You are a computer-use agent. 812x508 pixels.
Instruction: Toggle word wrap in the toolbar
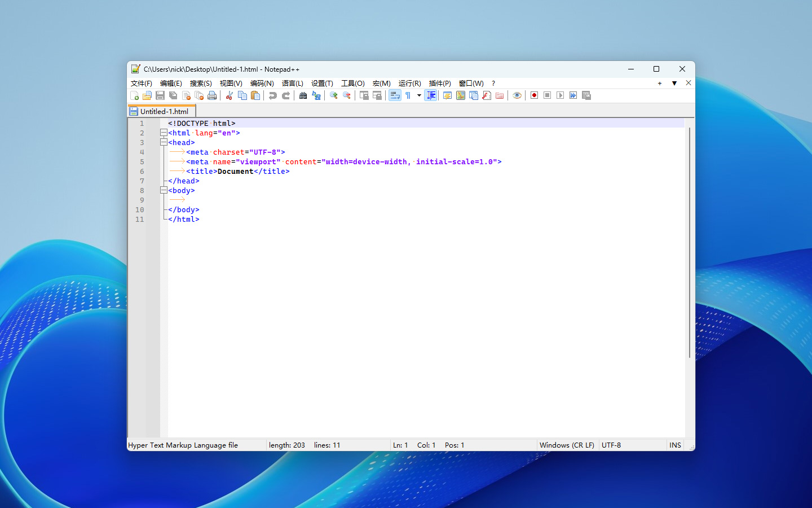click(395, 95)
